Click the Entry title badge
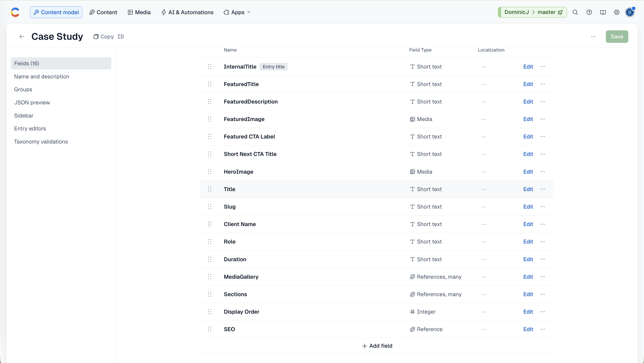 (274, 67)
